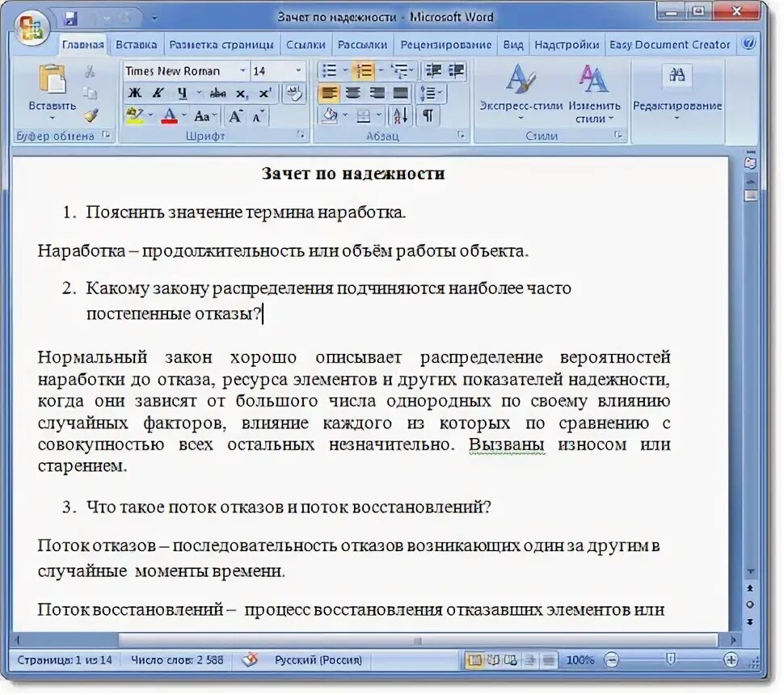784x695 pixels.
Task: Toggle show paragraph marks ¶
Action: click(428, 116)
